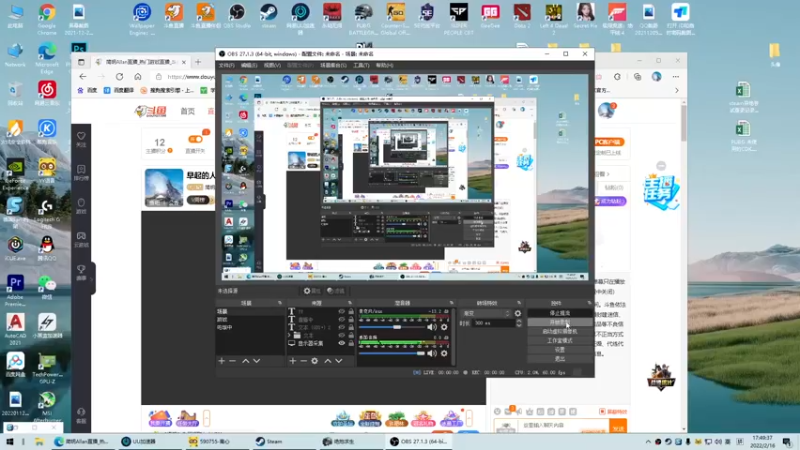This screenshot has height=450, width=800.
Task: Add a new scene with plus button
Action: tap(221, 361)
